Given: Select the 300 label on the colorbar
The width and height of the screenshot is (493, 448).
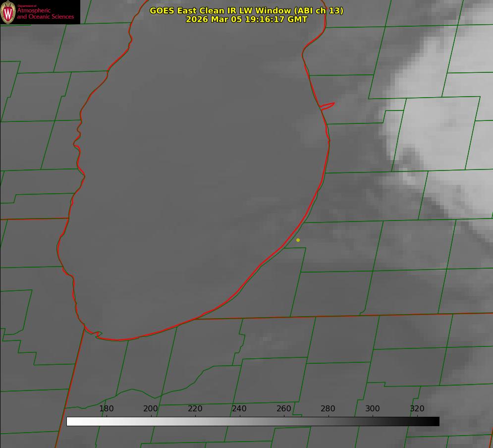Looking at the screenshot, I should pyautogui.click(x=372, y=409).
